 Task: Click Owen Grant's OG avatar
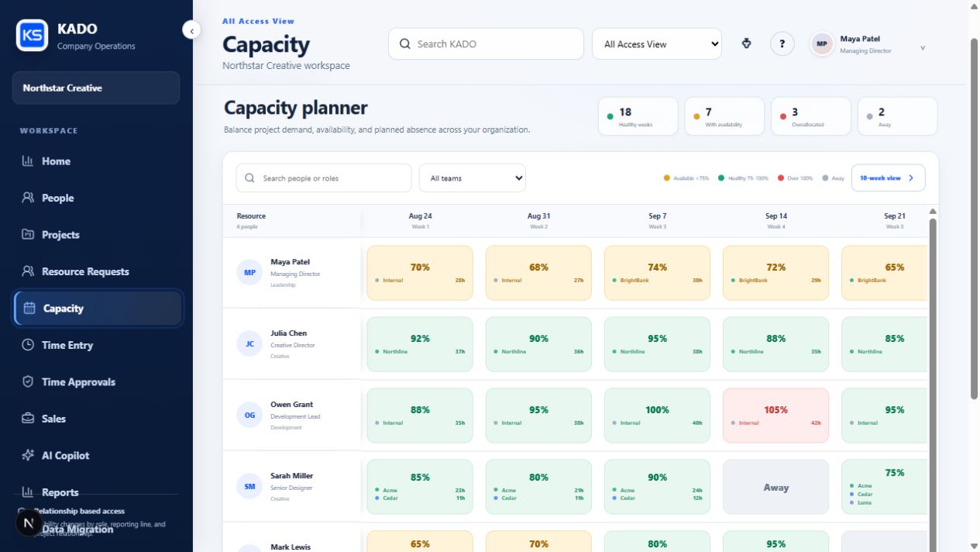(x=249, y=416)
